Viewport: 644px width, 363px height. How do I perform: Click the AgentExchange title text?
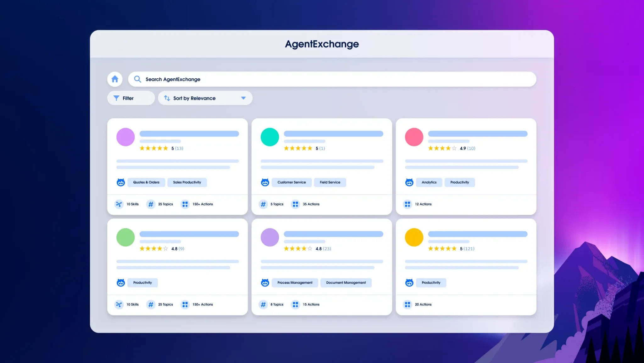pos(322,44)
